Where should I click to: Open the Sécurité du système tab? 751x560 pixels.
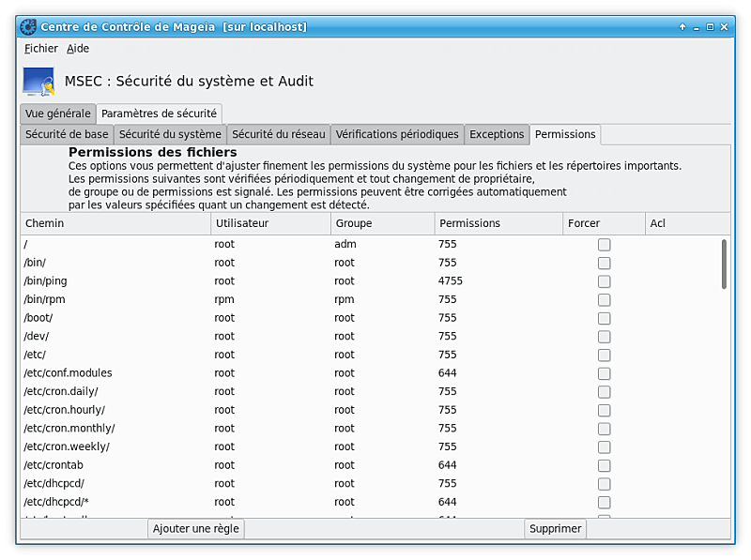[170, 134]
